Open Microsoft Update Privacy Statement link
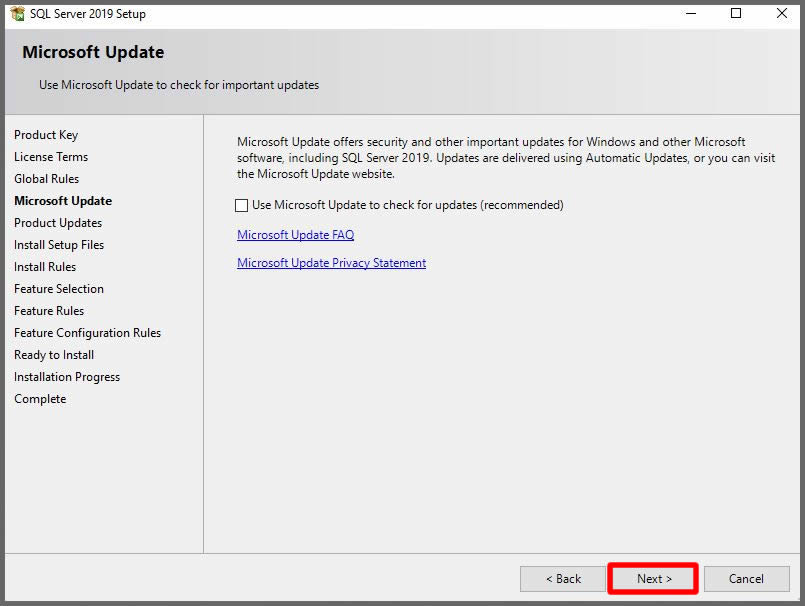Image resolution: width=805 pixels, height=606 pixels. pyautogui.click(x=331, y=263)
